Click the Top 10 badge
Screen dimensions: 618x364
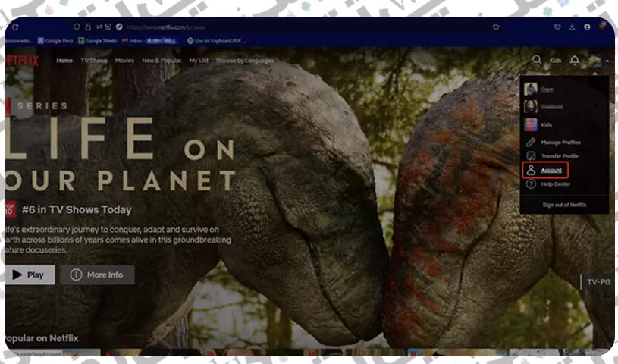[10, 209]
